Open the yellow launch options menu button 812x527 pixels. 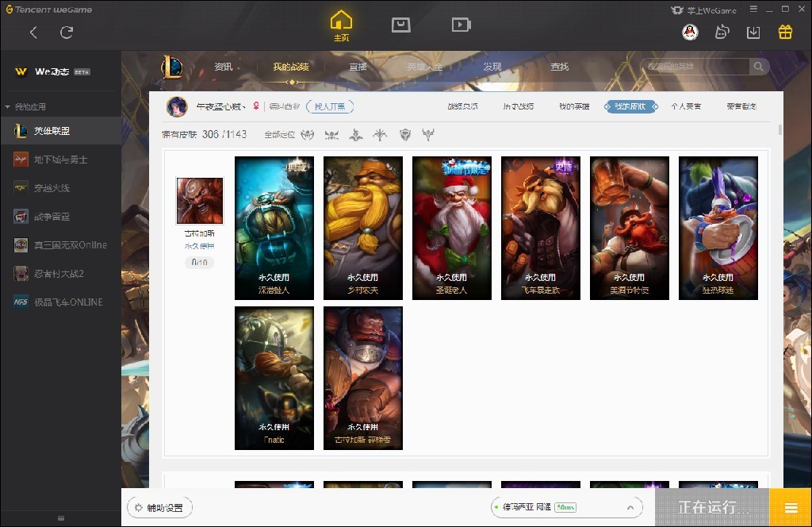point(791,507)
